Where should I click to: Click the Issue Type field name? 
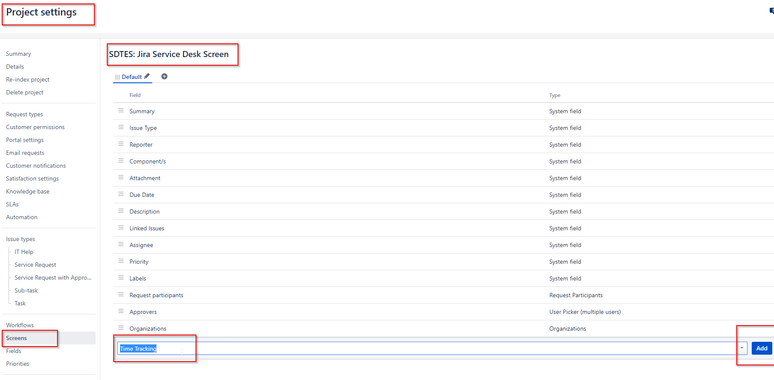point(143,128)
